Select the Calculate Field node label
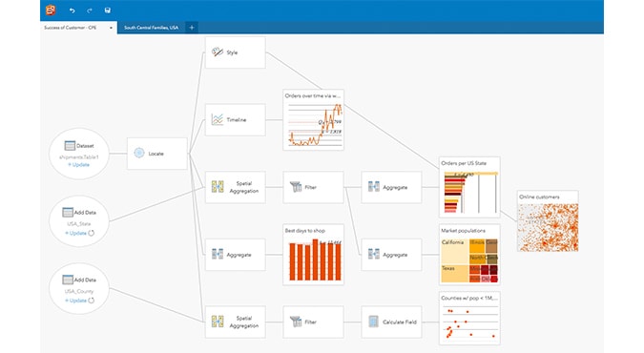This screenshot has width=644, height=353. point(400,322)
